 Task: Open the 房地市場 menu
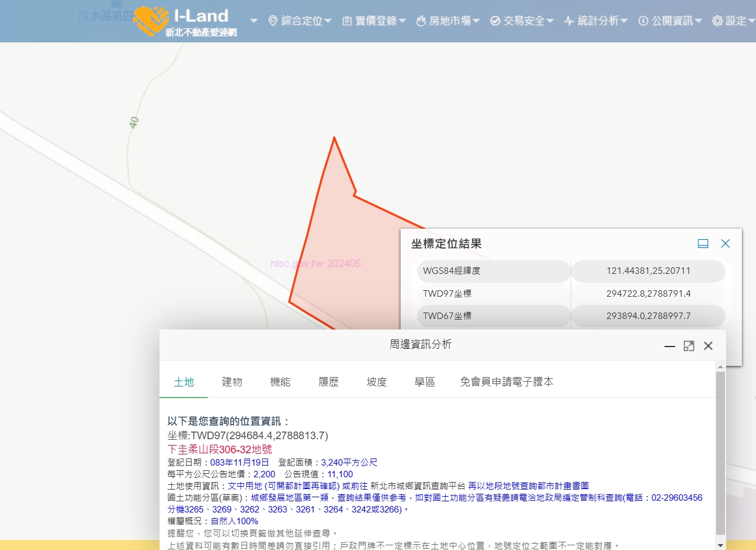pos(448,21)
